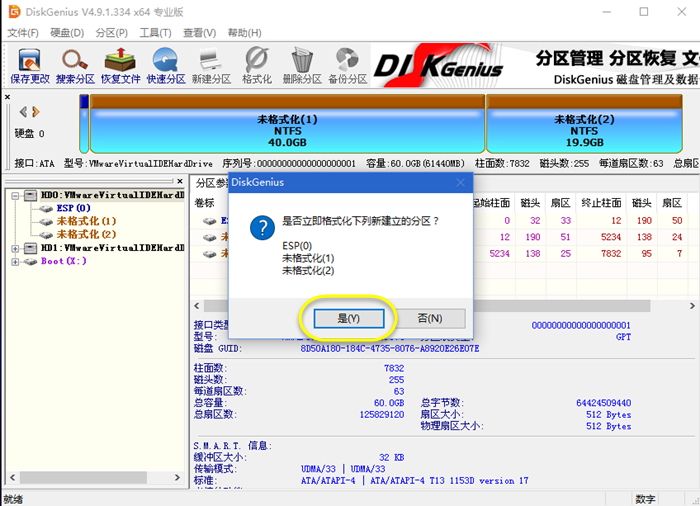Viewport: 700px width, 506px height.
Task: Open Search Partitions (搜索分区) tool
Action: pos(75,66)
